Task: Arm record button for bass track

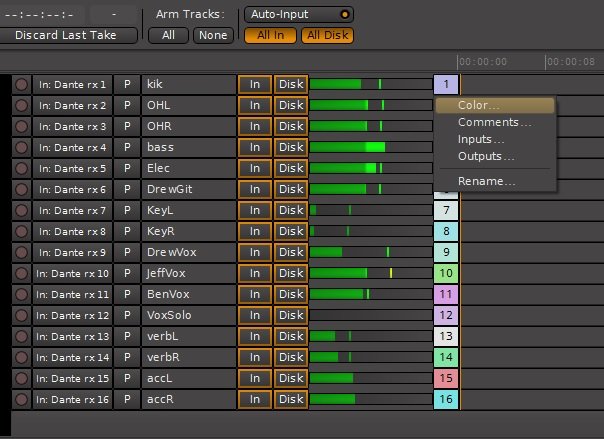Action: (x=21, y=147)
